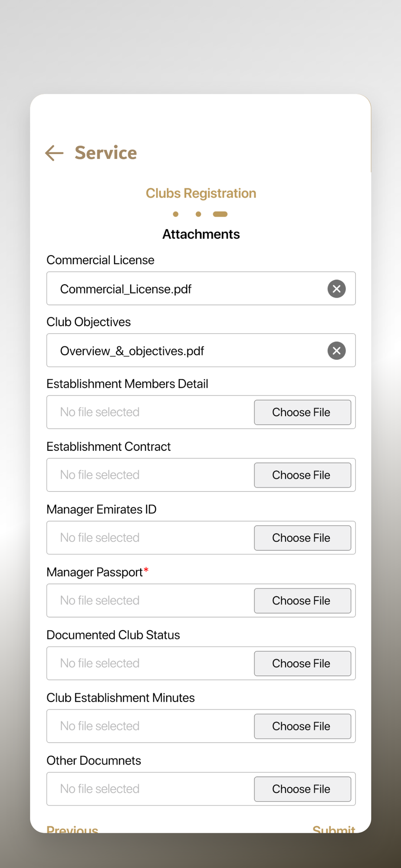Image resolution: width=401 pixels, height=868 pixels.
Task: Submit the club registration form
Action: pos(334,829)
